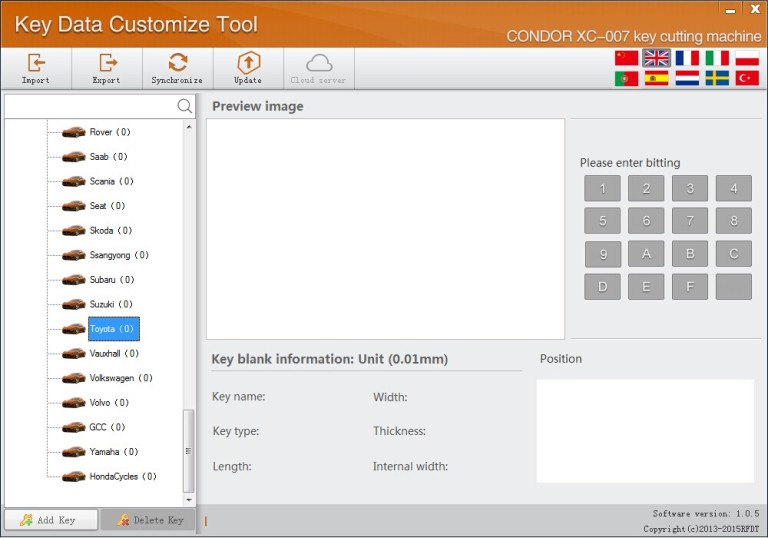Switch to Spanish flag language

656,78
